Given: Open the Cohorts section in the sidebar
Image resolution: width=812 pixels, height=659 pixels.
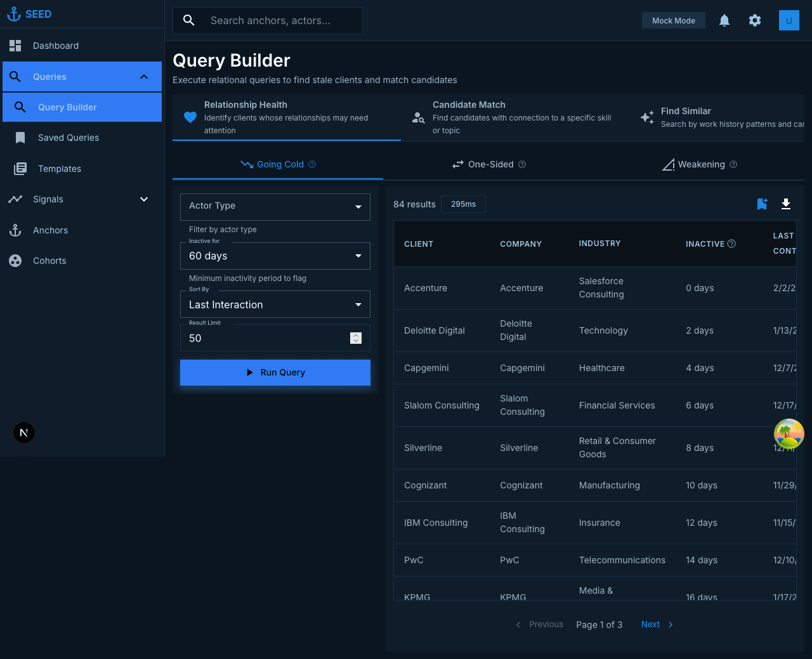Looking at the screenshot, I should (x=49, y=261).
